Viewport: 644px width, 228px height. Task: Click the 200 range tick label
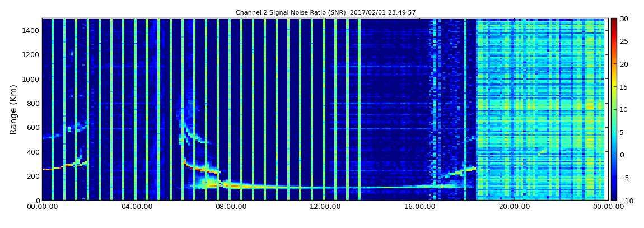pyautogui.click(x=32, y=176)
